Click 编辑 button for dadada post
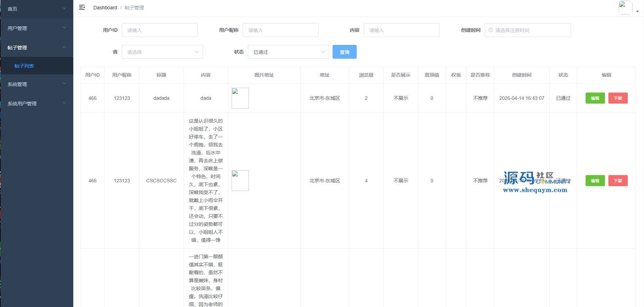Viewport: 644px width, 307px height. click(x=595, y=98)
